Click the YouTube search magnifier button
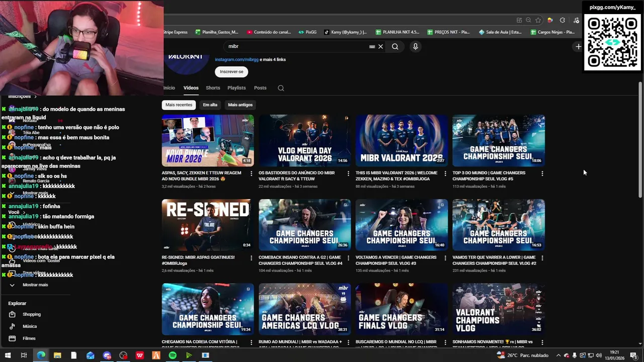 [395, 46]
